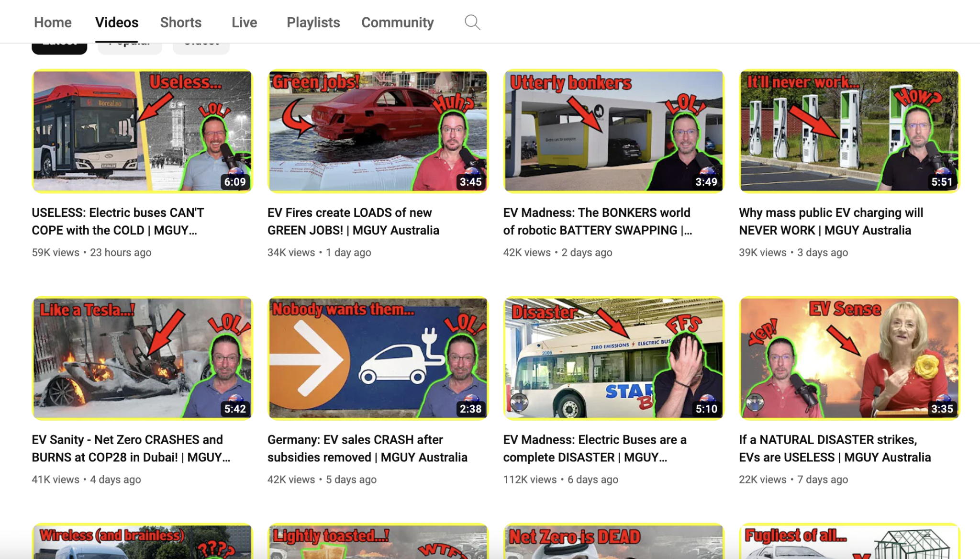Open the 'Utterly bonkers' battery swapping thumbnail
Screen dimensions: 980x559
[x=613, y=131]
